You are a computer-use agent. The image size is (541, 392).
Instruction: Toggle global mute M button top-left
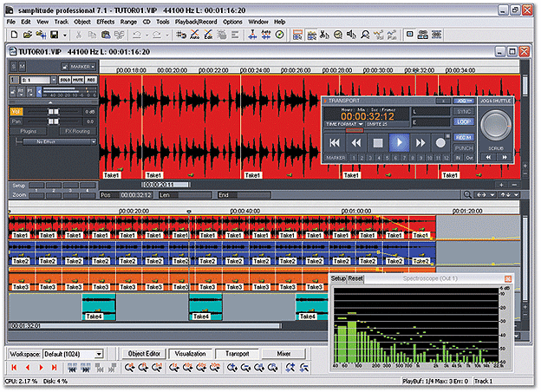[x=22, y=66]
